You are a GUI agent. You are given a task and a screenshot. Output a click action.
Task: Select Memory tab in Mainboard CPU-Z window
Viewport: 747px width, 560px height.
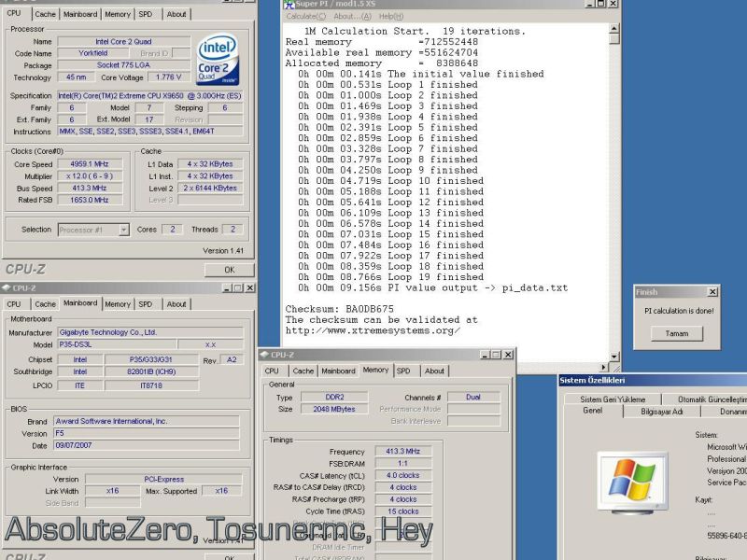click(x=118, y=304)
